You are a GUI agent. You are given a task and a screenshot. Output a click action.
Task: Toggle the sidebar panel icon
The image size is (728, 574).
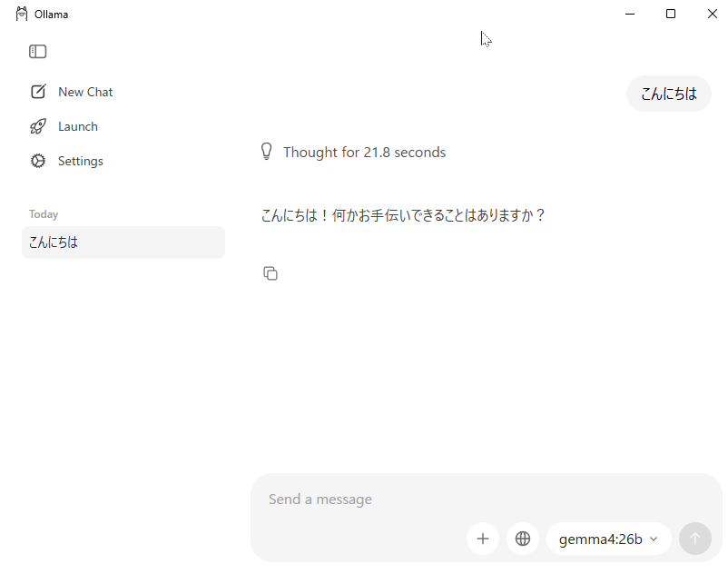[38, 52]
